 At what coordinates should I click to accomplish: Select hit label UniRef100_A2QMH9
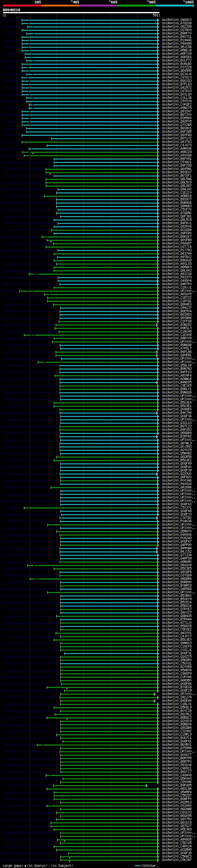(x=177, y=850)
